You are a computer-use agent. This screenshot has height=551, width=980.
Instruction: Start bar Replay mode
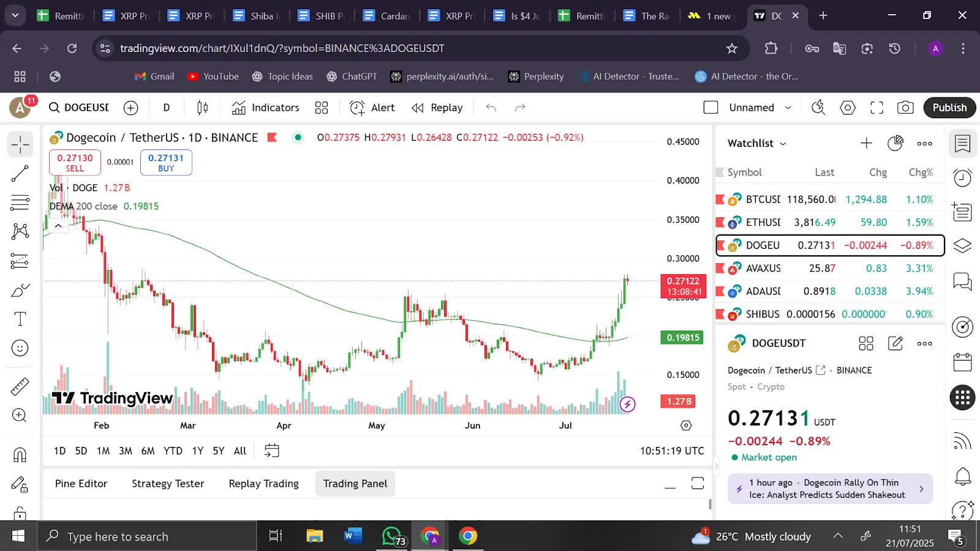[437, 108]
